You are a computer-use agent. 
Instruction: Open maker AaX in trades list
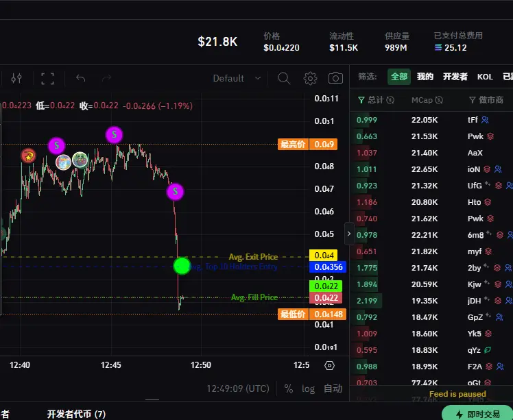pyautogui.click(x=475, y=153)
